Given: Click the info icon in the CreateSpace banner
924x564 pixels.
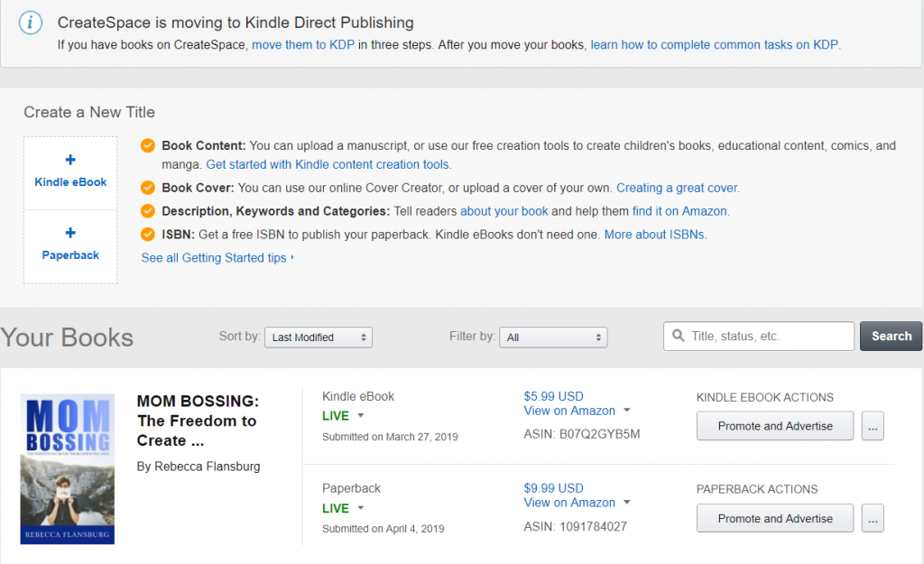Looking at the screenshot, I should [30, 23].
